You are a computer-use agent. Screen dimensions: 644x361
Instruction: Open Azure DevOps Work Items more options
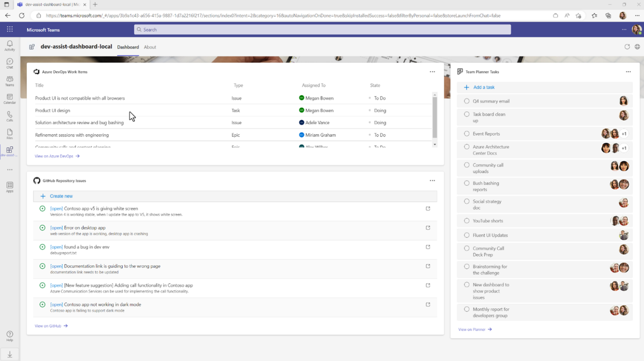pos(432,72)
